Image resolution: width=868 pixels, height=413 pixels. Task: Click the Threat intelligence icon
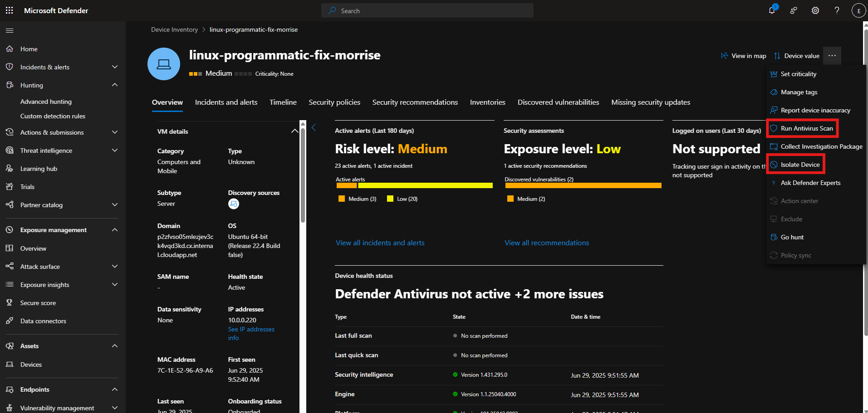pyautogui.click(x=10, y=150)
